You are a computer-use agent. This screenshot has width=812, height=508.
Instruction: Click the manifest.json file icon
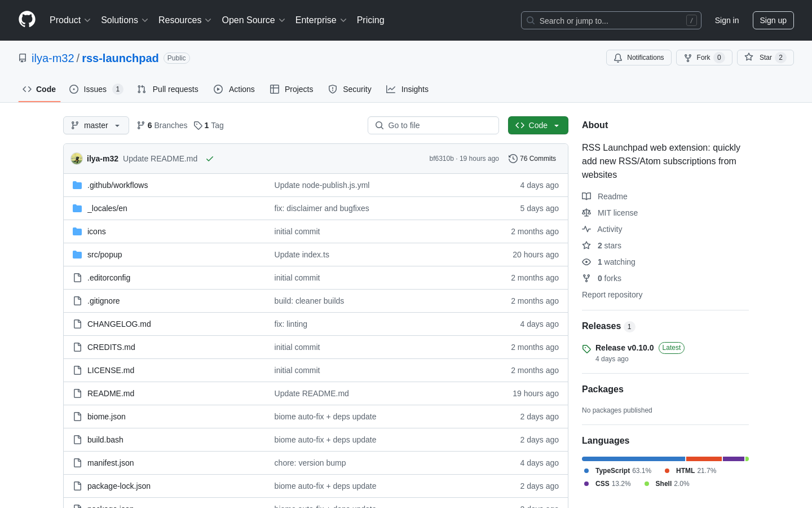pos(77,463)
